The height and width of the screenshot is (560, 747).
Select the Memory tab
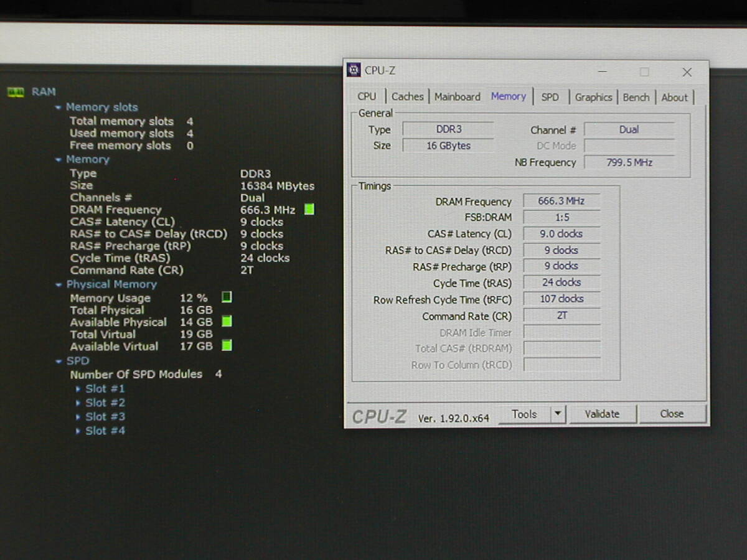509,96
